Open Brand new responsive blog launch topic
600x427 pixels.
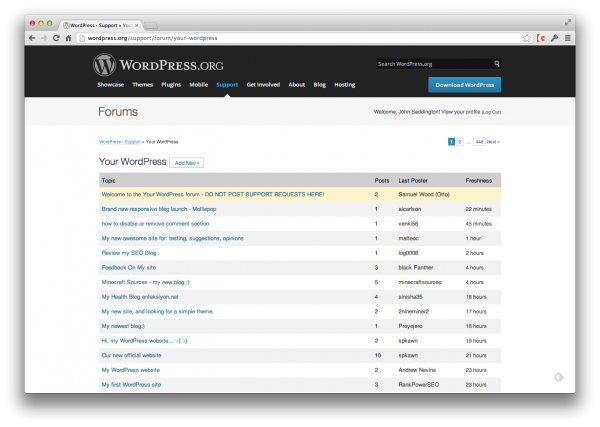click(x=159, y=209)
